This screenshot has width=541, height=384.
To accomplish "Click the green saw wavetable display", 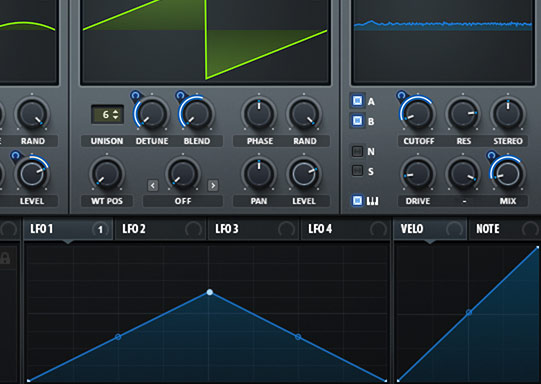I will tap(205, 41).
